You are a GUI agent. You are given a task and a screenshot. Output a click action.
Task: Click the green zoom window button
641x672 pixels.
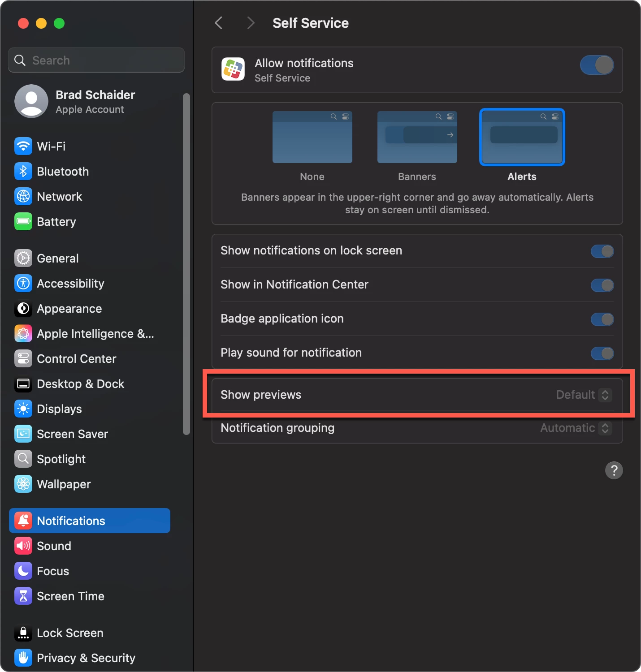(x=59, y=23)
